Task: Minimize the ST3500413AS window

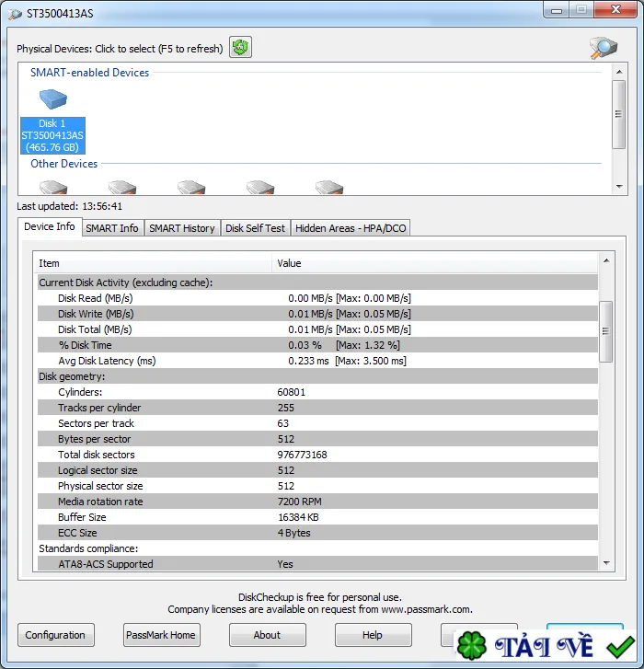Action: [x=557, y=11]
